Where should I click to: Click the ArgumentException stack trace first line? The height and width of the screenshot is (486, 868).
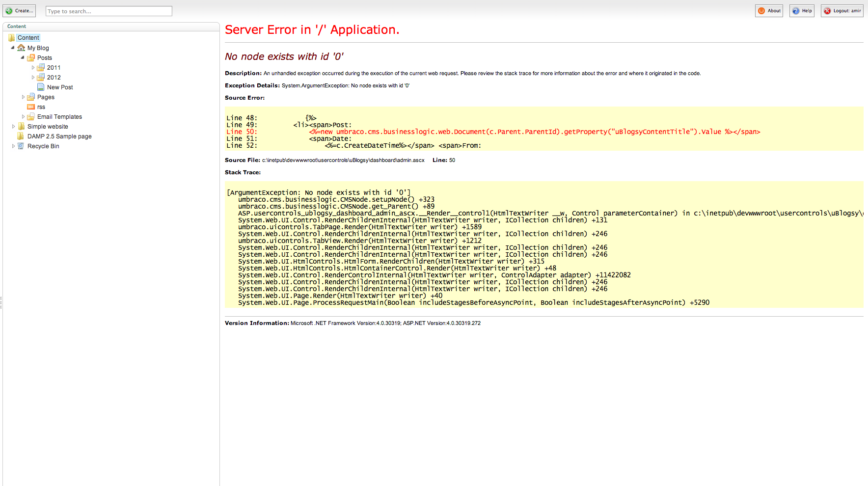pos(319,192)
